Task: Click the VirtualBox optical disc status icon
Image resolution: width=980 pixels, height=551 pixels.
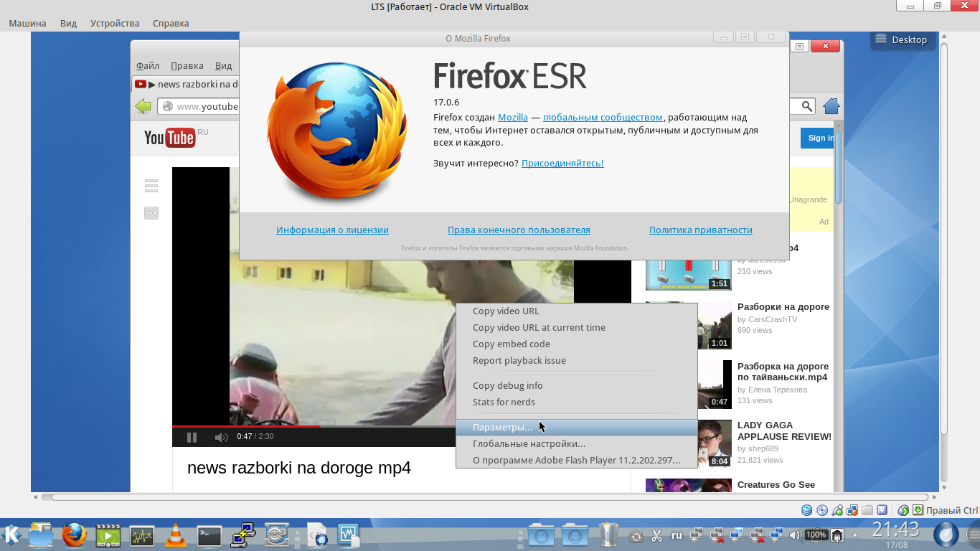Action: click(822, 510)
